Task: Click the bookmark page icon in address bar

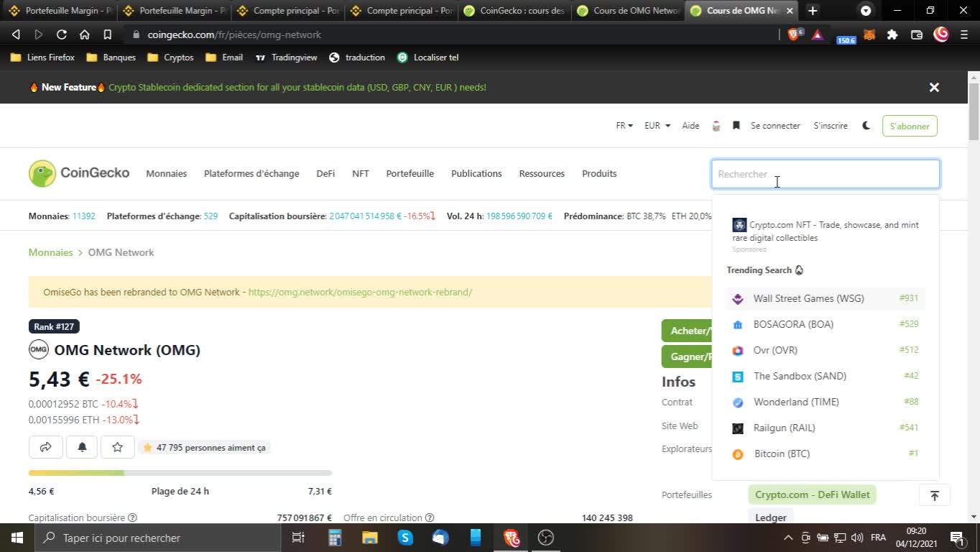Action: (x=107, y=34)
